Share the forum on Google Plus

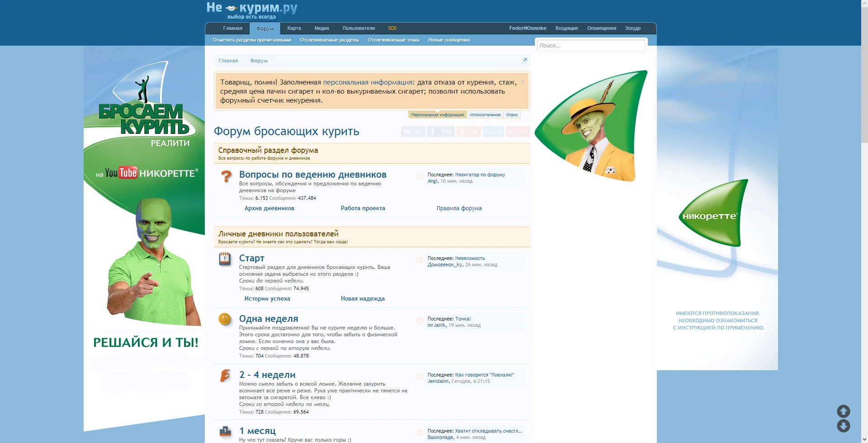pos(518,132)
